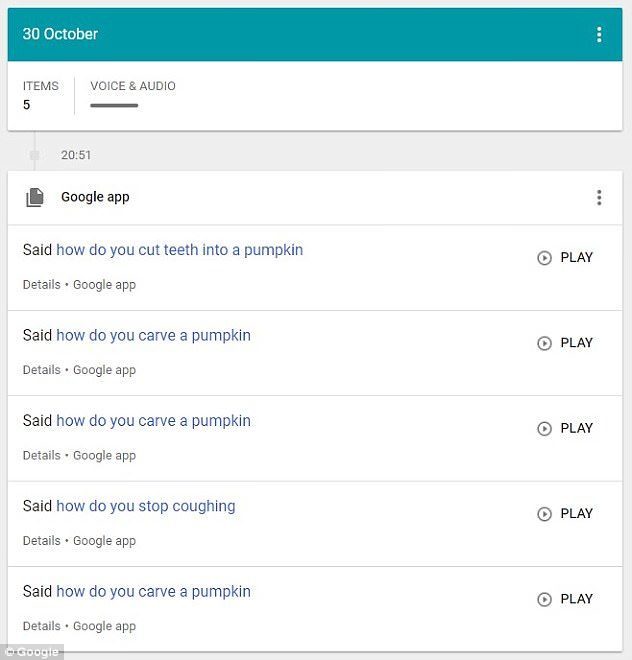632x660 pixels.
Task: Click the 30 October date header
Action: 60,34
